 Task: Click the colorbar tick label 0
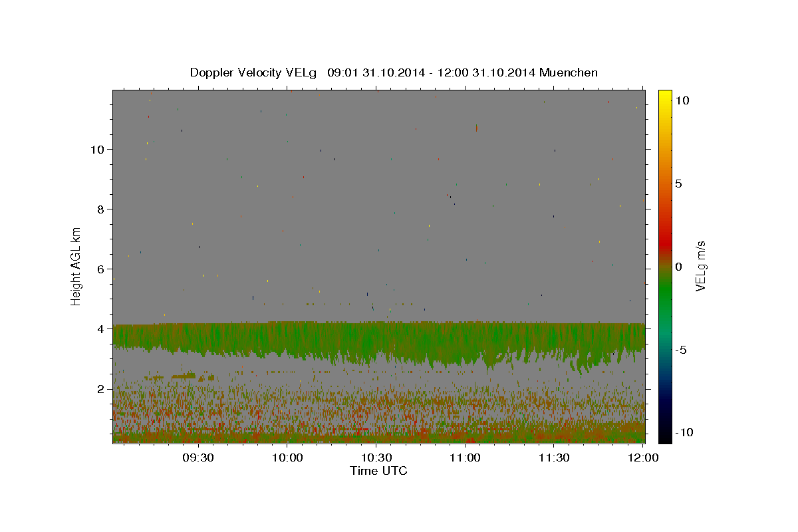click(678, 267)
